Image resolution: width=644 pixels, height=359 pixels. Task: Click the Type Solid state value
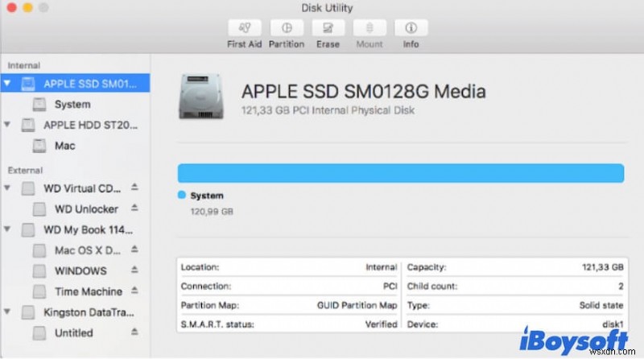[x=601, y=305]
